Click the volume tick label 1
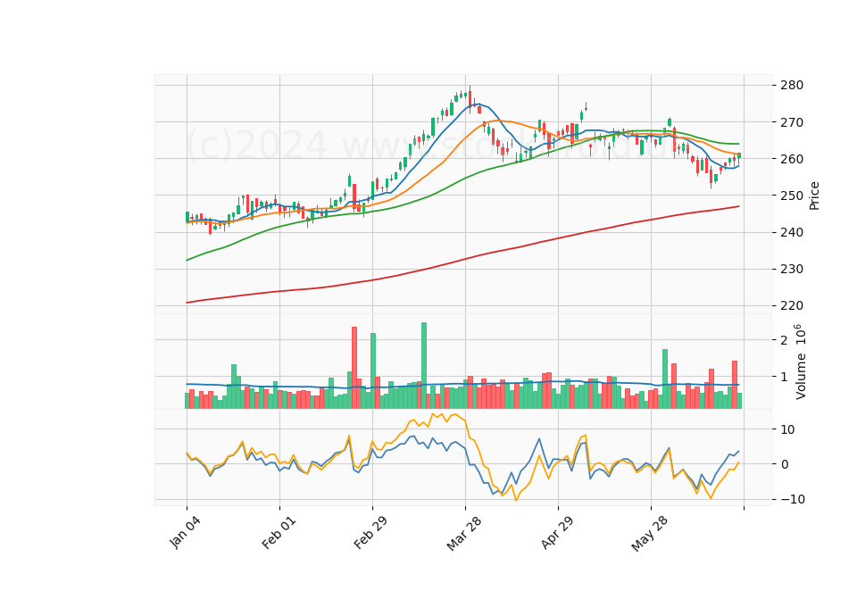 pyautogui.click(x=784, y=377)
